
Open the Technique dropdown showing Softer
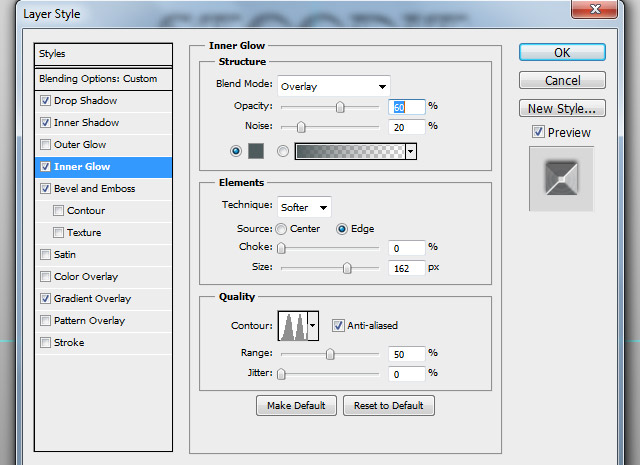[x=304, y=207]
